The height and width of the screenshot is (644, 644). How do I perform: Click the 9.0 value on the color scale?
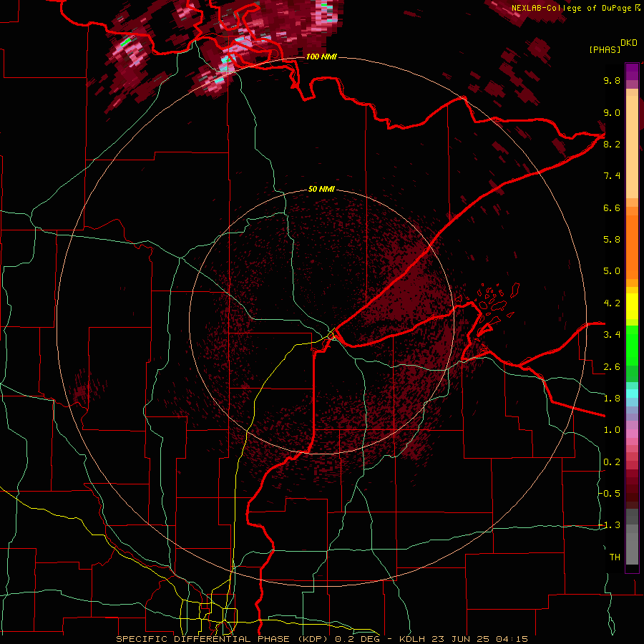click(612, 112)
